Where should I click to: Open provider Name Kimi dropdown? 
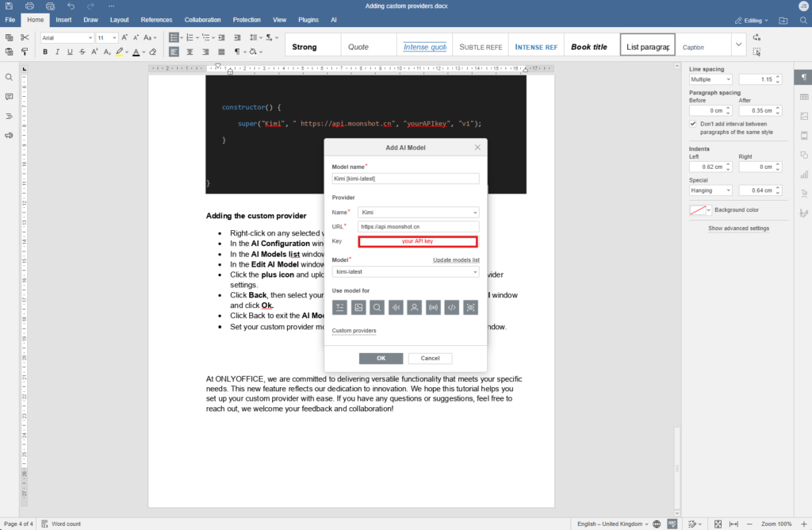coord(418,212)
